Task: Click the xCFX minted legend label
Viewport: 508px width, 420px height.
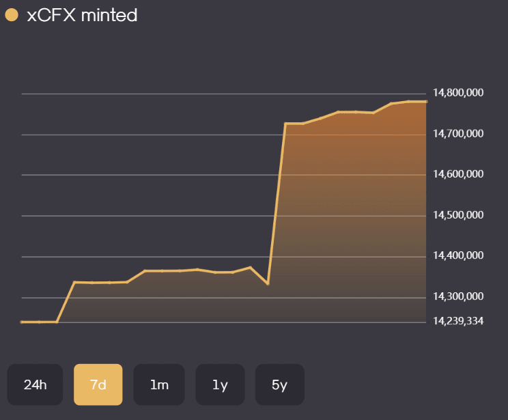Action: pyautogui.click(x=82, y=15)
